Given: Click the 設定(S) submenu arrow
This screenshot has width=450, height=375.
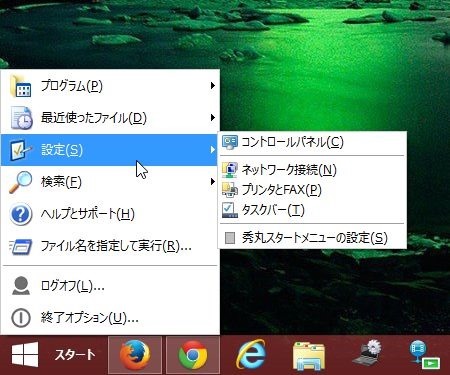Looking at the screenshot, I should 212,150.
